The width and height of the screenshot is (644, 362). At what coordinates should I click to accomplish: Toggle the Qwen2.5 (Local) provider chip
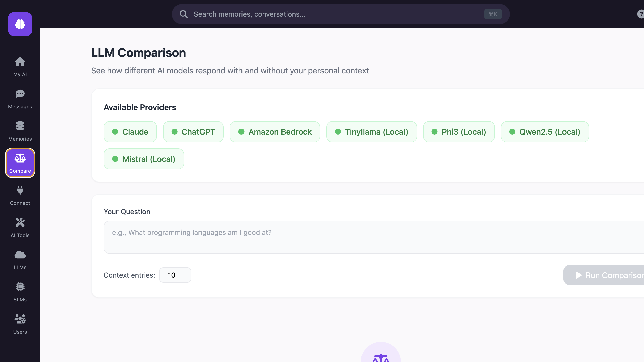click(x=545, y=131)
